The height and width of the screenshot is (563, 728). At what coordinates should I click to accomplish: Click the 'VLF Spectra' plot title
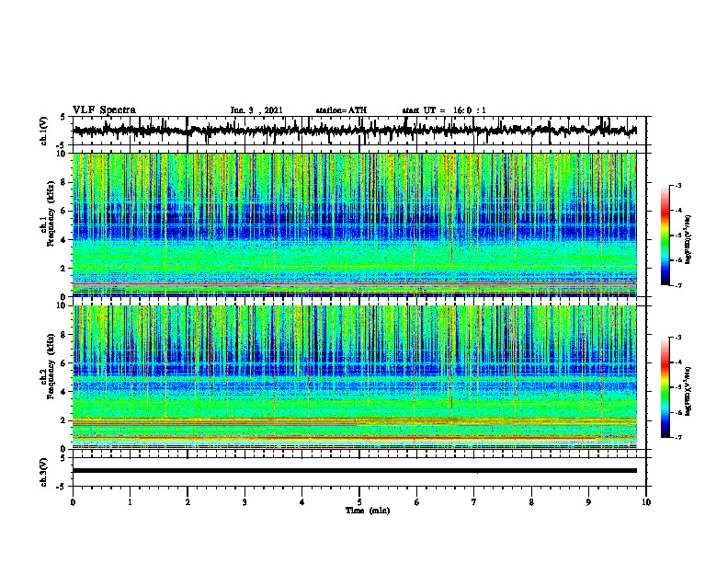click(x=104, y=110)
